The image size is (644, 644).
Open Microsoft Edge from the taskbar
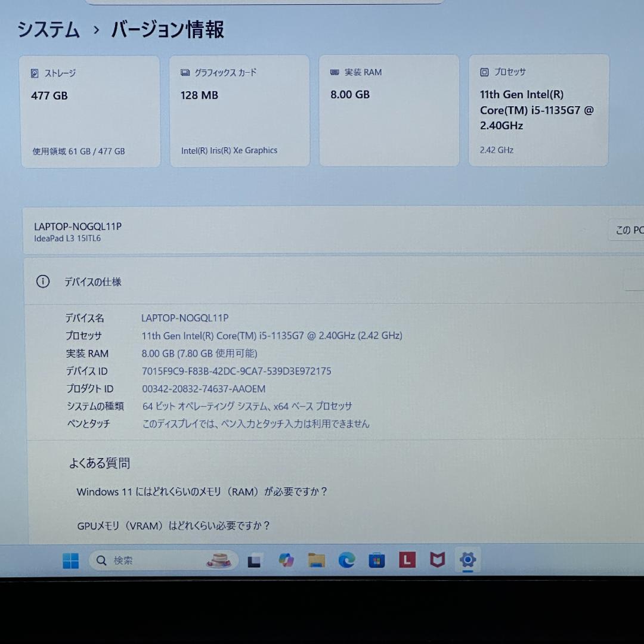pos(346,560)
